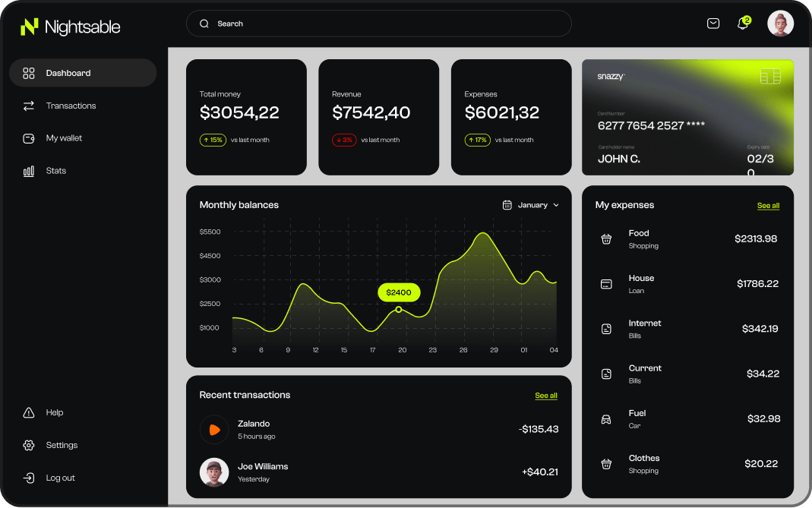Click Log out in sidebar
The height and width of the screenshot is (508, 812).
[x=60, y=478]
